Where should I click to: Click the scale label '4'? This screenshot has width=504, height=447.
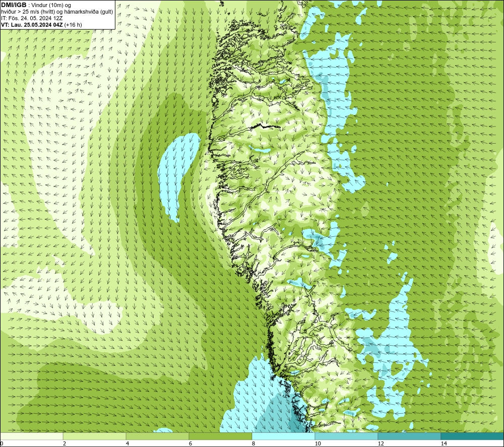pos(128,443)
